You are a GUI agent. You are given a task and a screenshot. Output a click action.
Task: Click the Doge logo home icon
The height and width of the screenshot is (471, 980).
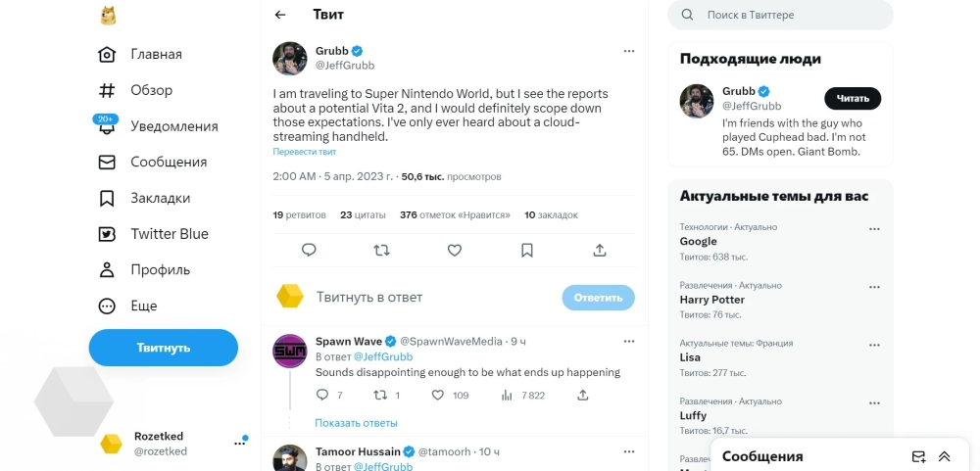pos(108,16)
